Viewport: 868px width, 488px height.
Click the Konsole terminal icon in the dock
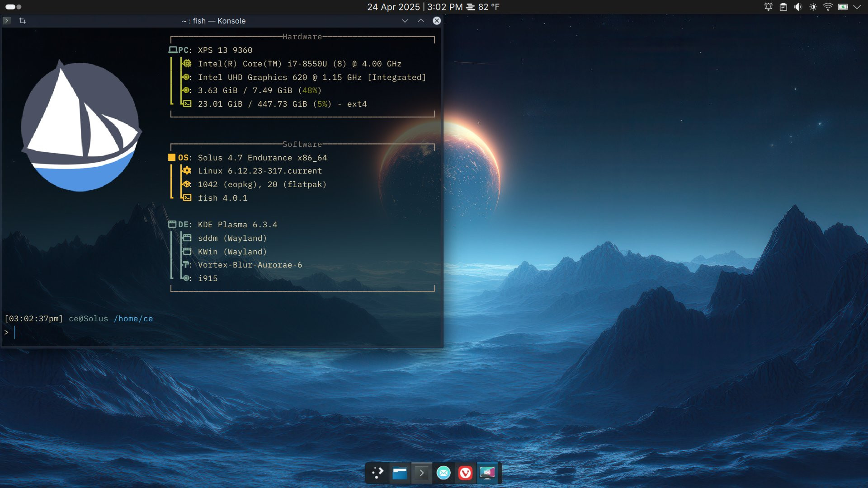pos(422,473)
